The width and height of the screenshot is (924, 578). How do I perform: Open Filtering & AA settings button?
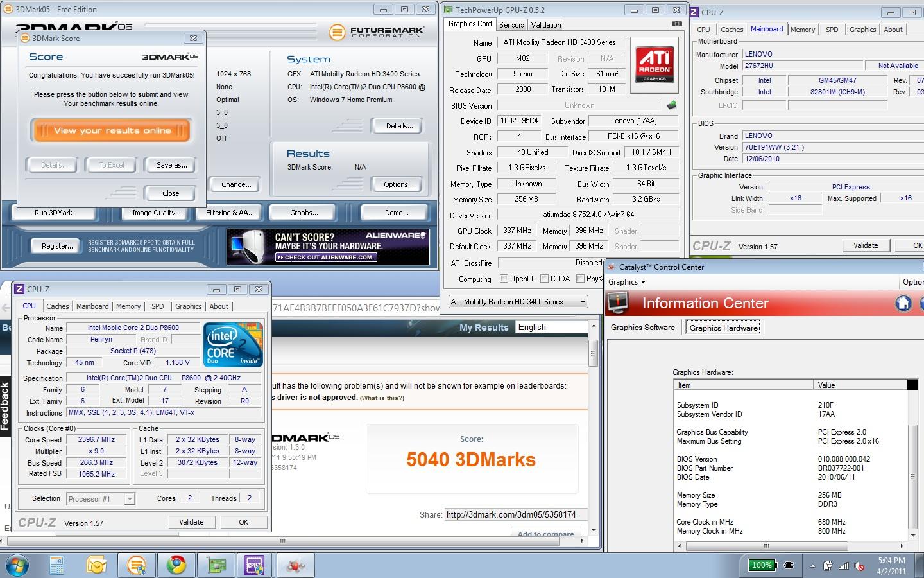230,213
